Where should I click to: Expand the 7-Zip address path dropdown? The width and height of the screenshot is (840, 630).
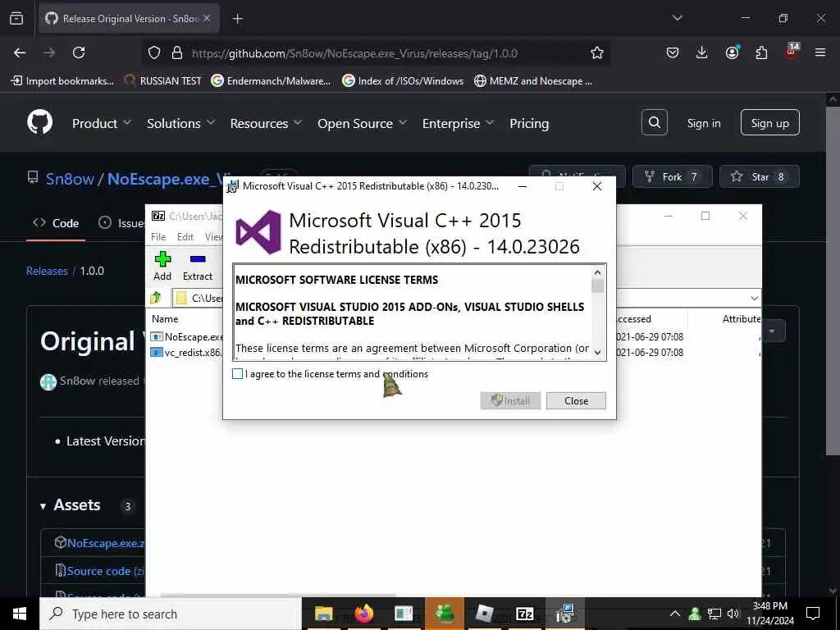(x=755, y=298)
